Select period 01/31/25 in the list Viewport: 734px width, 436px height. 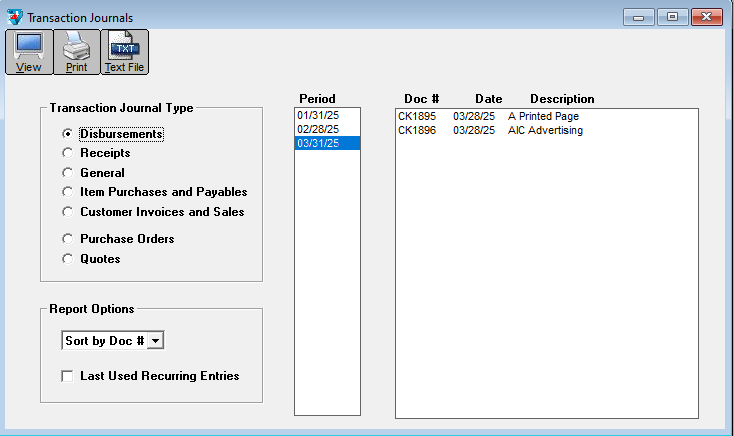[317, 116]
